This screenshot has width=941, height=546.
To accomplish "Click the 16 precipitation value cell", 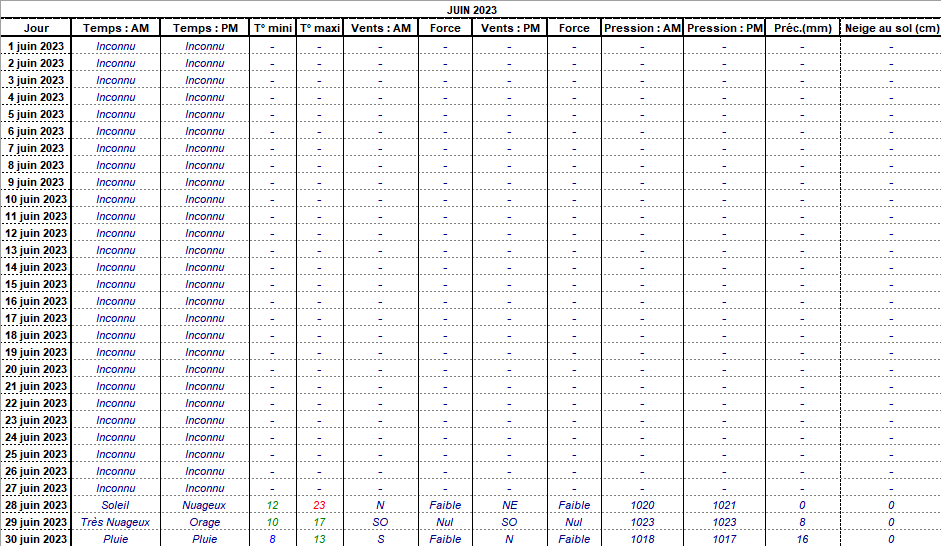I will coord(802,539).
